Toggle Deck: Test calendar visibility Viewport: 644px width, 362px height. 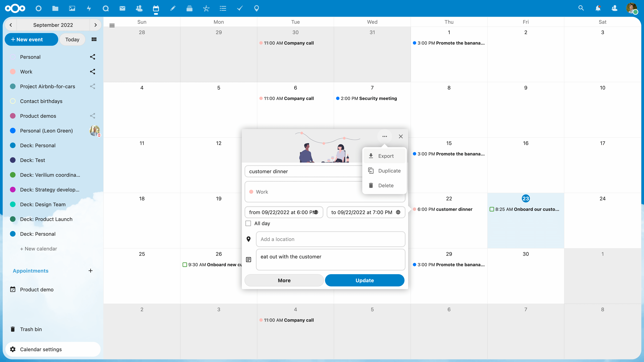pos(13,160)
